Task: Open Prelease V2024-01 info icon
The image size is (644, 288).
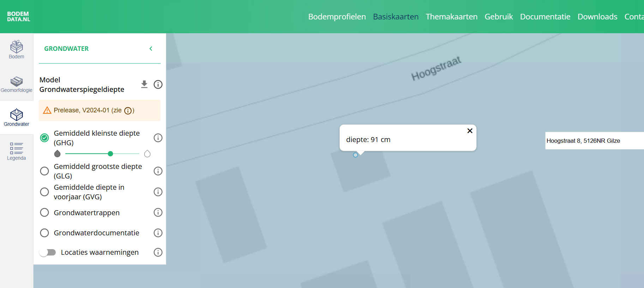Action: [x=128, y=111]
